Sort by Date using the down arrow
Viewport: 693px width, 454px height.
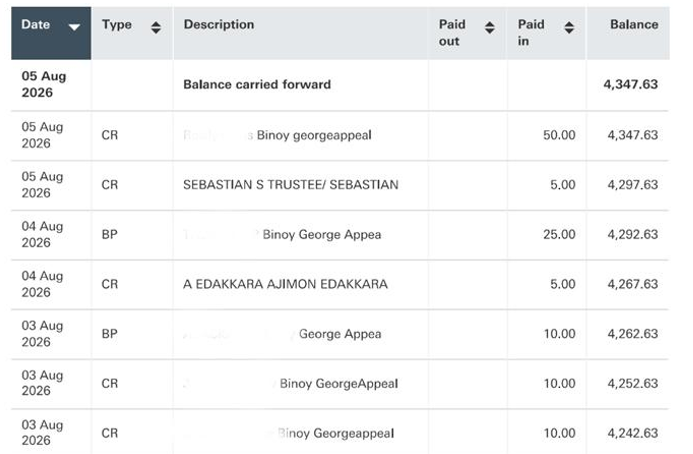coord(74,27)
